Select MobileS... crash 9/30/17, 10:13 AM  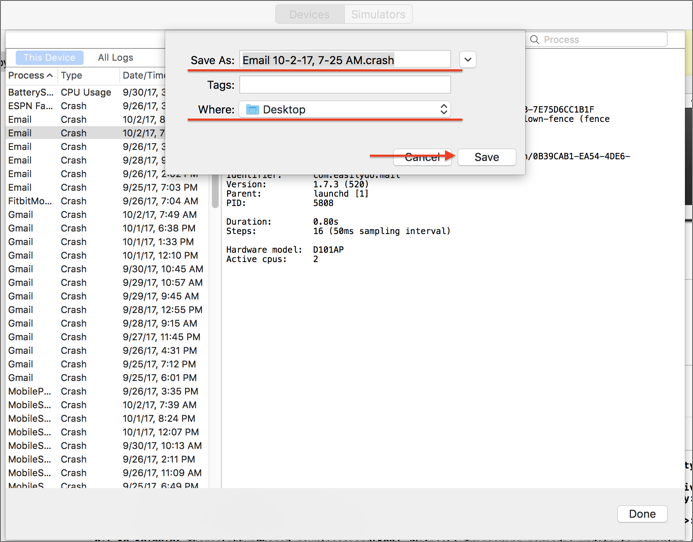(x=107, y=446)
